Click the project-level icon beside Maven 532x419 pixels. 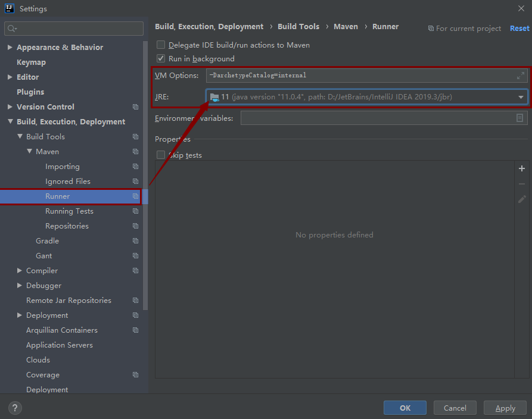point(135,152)
